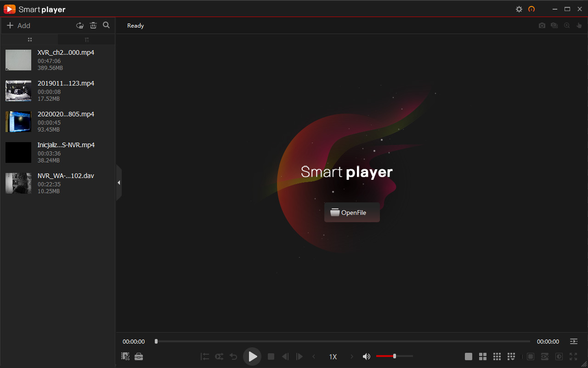The height and width of the screenshot is (368, 588).
Task: Switch to list view tab
Action: click(x=86, y=40)
